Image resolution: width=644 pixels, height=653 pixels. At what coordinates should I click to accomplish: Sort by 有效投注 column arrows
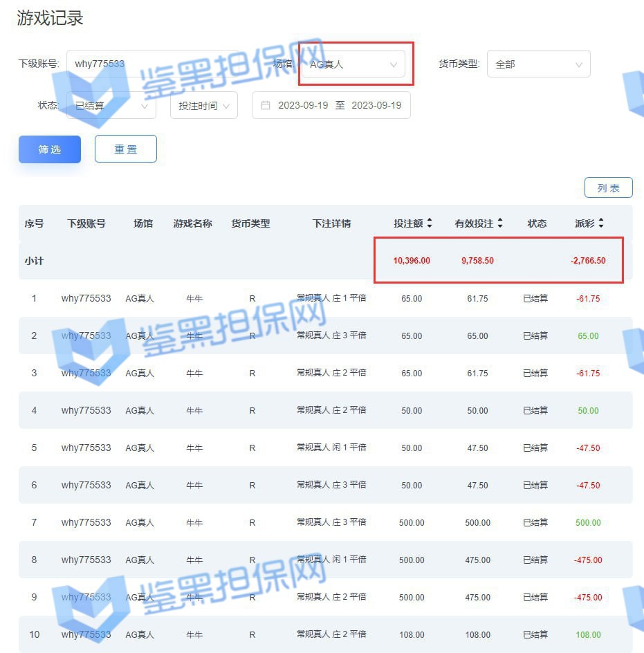coord(500,223)
